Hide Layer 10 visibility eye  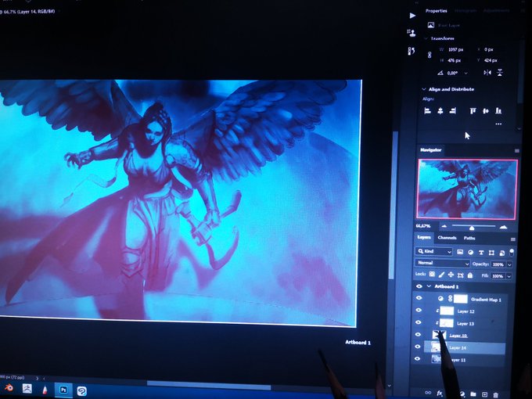click(418, 335)
